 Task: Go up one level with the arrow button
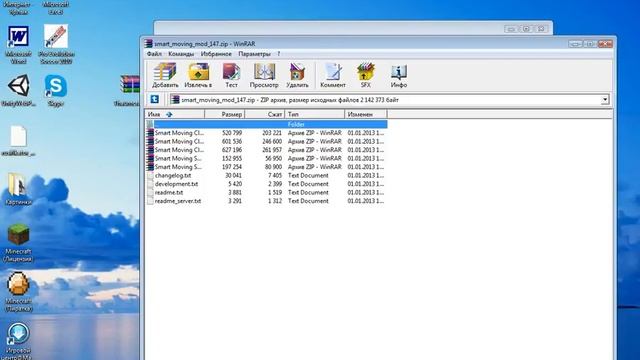154,99
